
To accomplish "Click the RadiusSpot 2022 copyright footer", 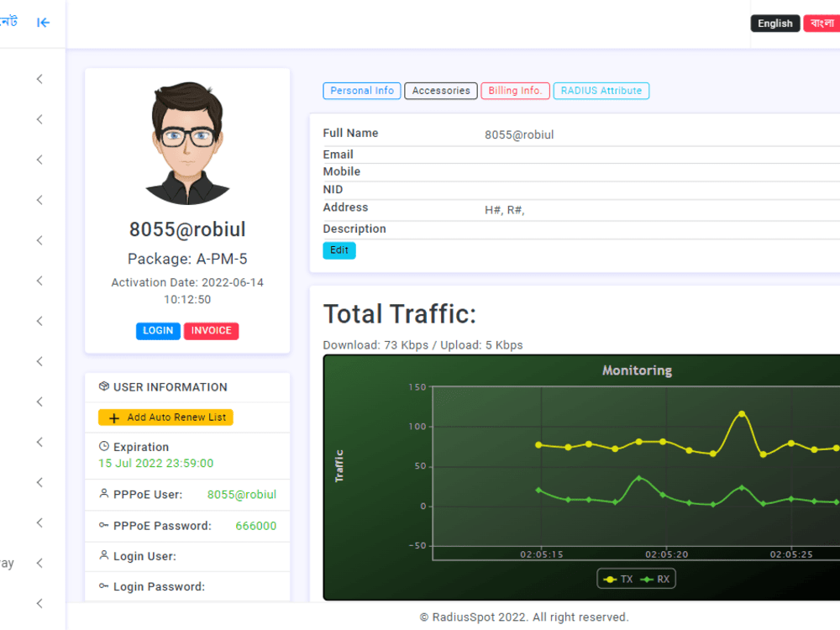I will click(524, 617).
